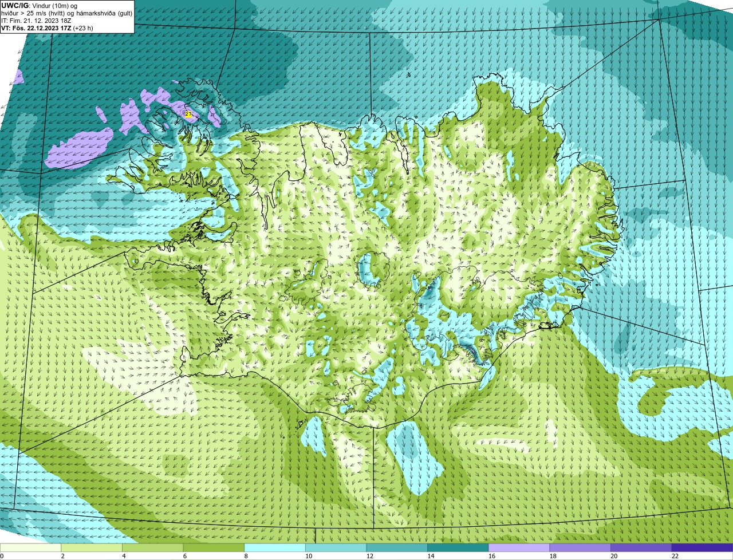Screen dimensions: 733x560
Task: Click the legend tick label 6
Action: 185,556
